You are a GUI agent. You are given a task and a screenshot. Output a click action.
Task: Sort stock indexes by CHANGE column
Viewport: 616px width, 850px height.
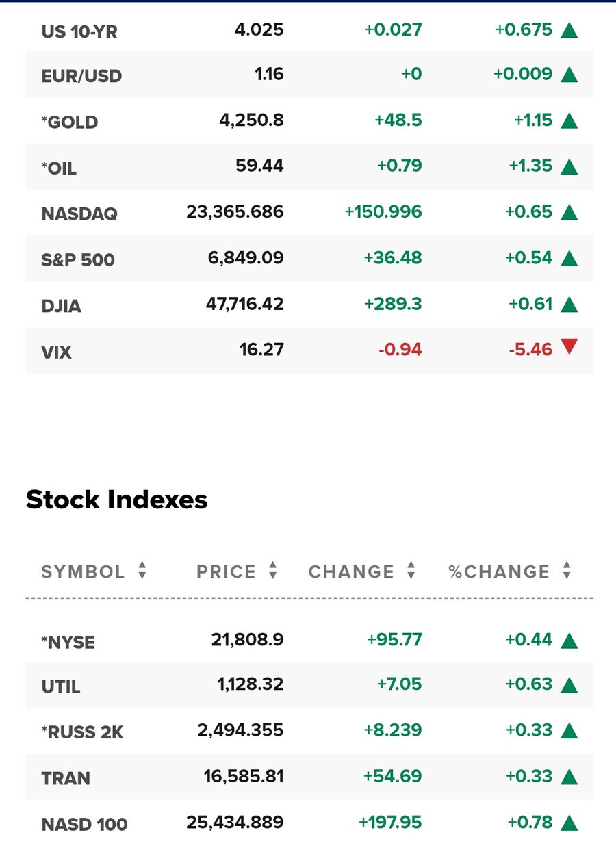[x=361, y=571]
